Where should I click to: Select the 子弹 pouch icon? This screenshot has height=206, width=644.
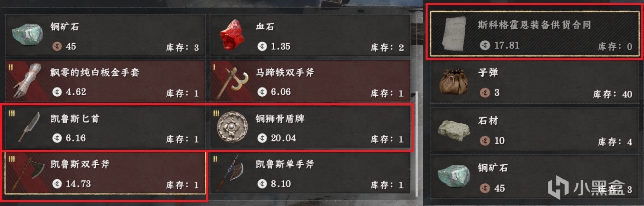[x=454, y=82]
